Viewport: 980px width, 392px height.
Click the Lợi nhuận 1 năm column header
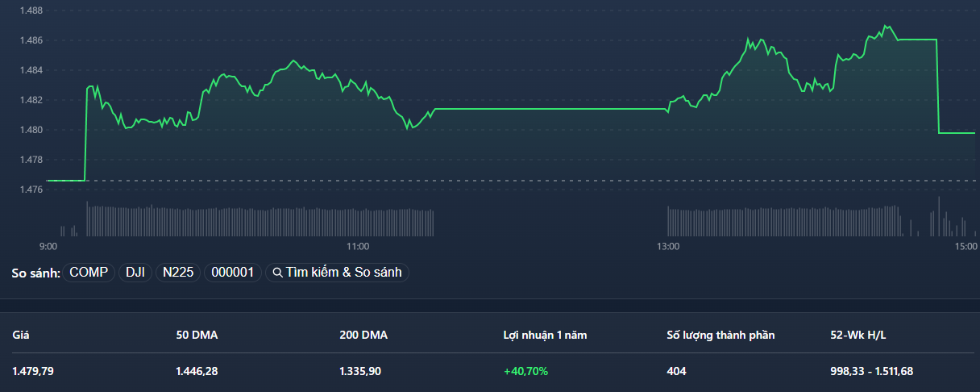pyautogui.click(x=545, y=335)
